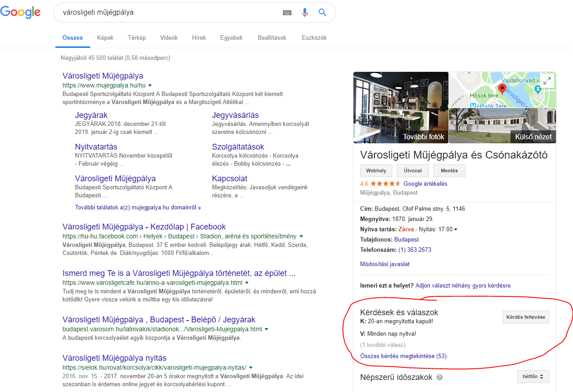573x392 pixels.
Task: Open dropdown arrow beside mujegpalya.hu/hu URL
Action: coord(150,85)
